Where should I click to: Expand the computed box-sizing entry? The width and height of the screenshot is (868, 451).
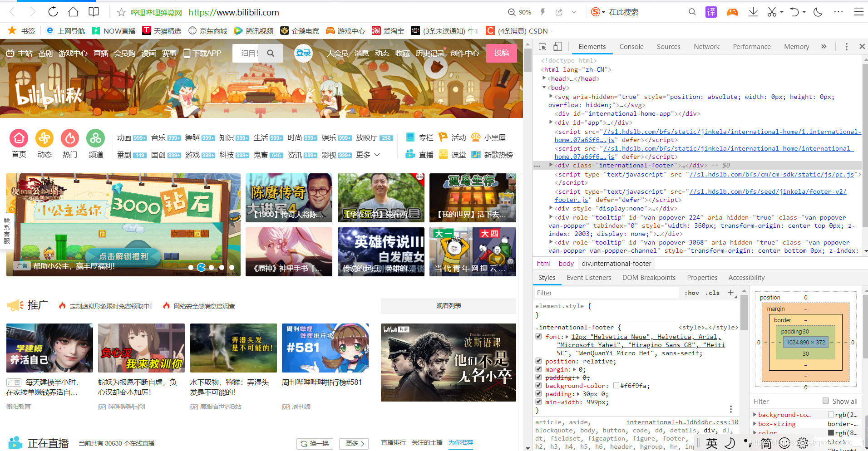[755, 423]
